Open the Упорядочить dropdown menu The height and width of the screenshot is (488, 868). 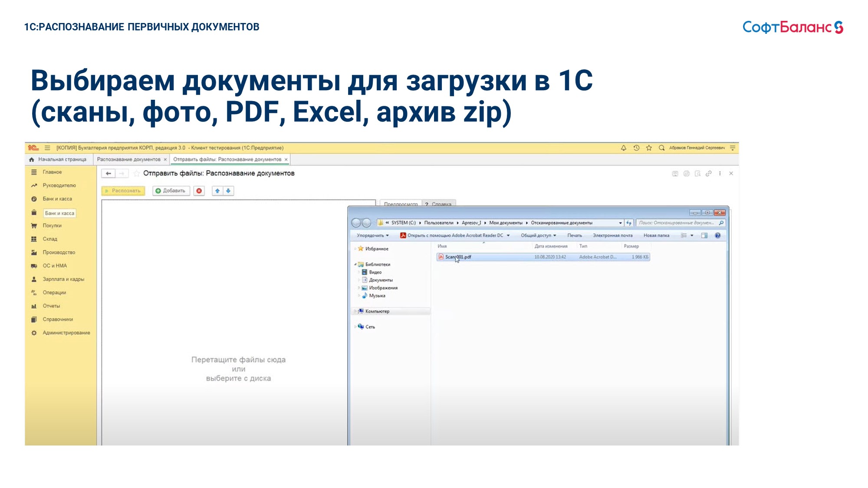pyautogui.click(x=373, y=236)
